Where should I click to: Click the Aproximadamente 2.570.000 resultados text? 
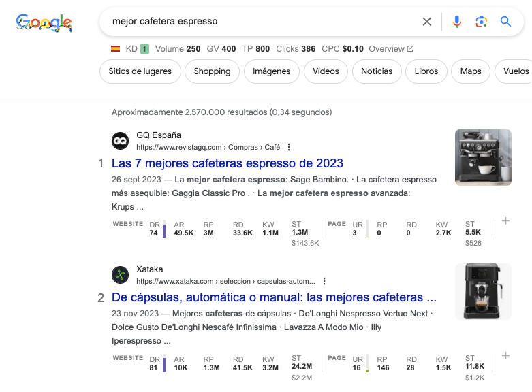[x=221, y=112]
